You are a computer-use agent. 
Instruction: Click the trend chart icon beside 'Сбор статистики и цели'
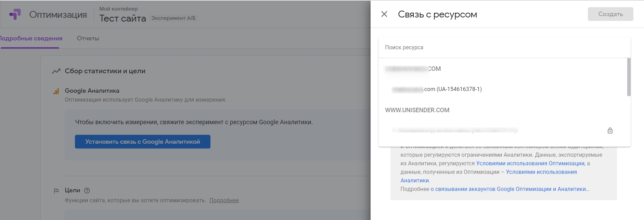point(56,71)
